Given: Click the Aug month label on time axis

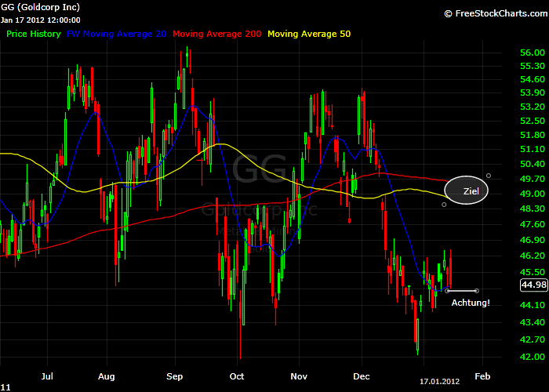Looking at the screenshot, I should [107, 376].
